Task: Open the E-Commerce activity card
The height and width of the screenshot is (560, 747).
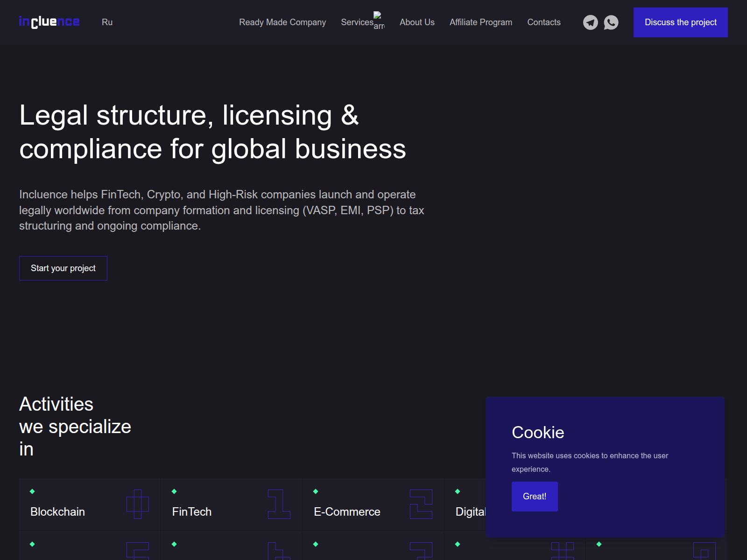Action: coord(373,504)
